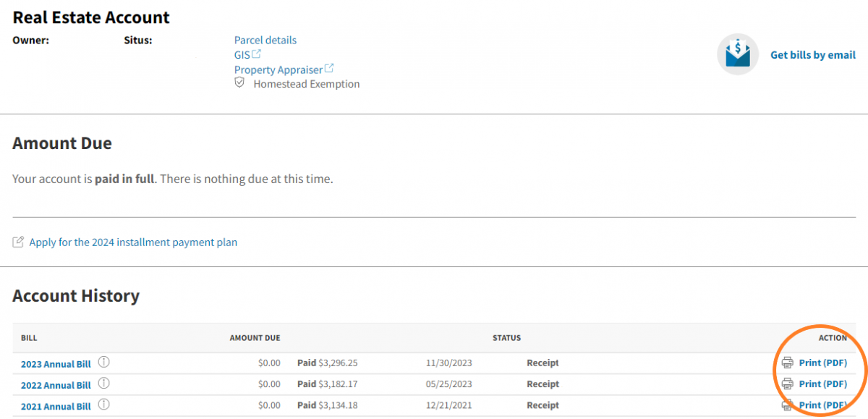Screen dimensions: 868x419
Task: Click the Homestead Exemption shield icon
Action: tap(240, 84)
